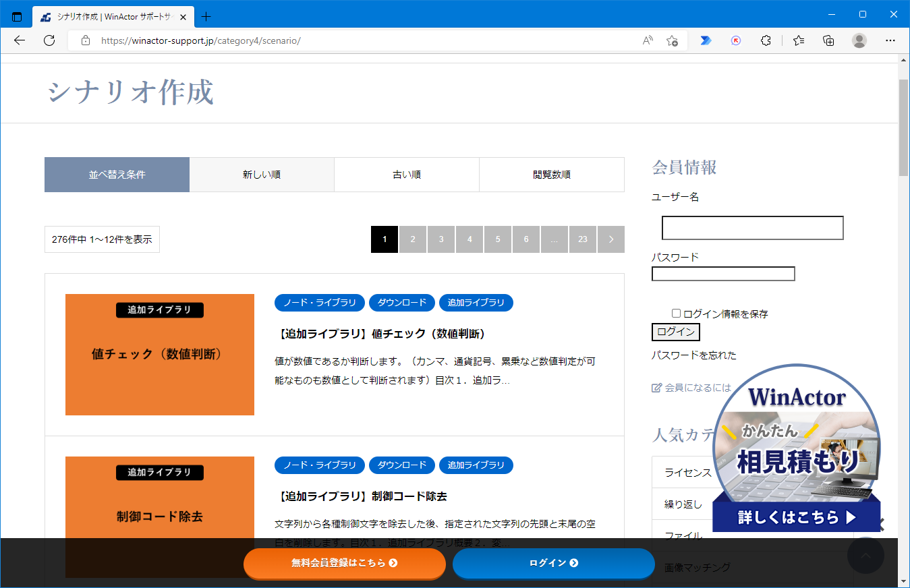The image size is (910, 588).
Task: Open the Kaspersky extension icon in toolbar
Action: point(735,40)
